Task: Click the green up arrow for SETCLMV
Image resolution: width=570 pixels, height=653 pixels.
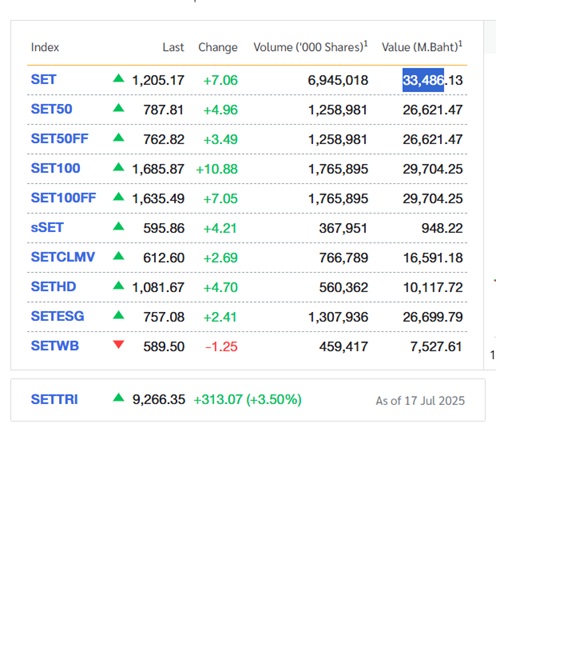Action: (x=119, y=256)
